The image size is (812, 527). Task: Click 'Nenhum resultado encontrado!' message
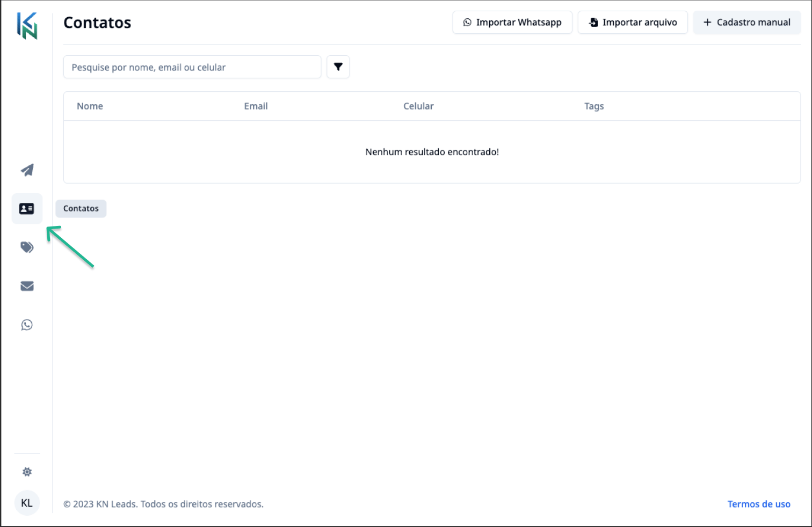[432, 152]
